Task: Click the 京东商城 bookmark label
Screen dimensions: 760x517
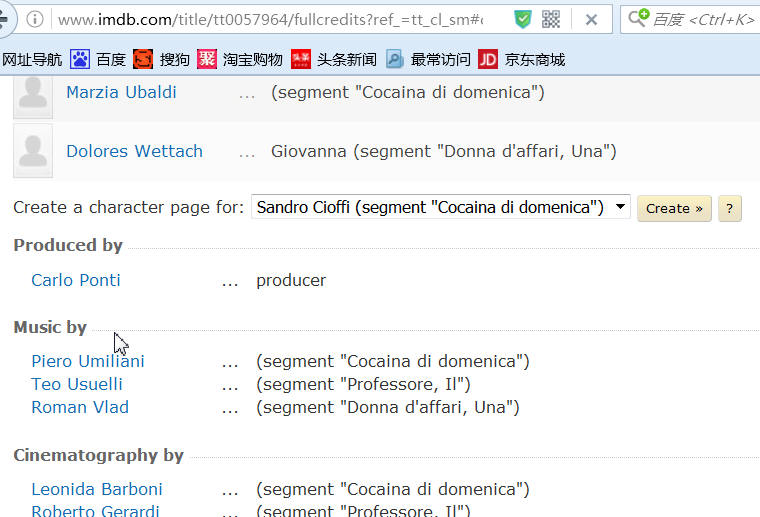Action: [535, 60]
